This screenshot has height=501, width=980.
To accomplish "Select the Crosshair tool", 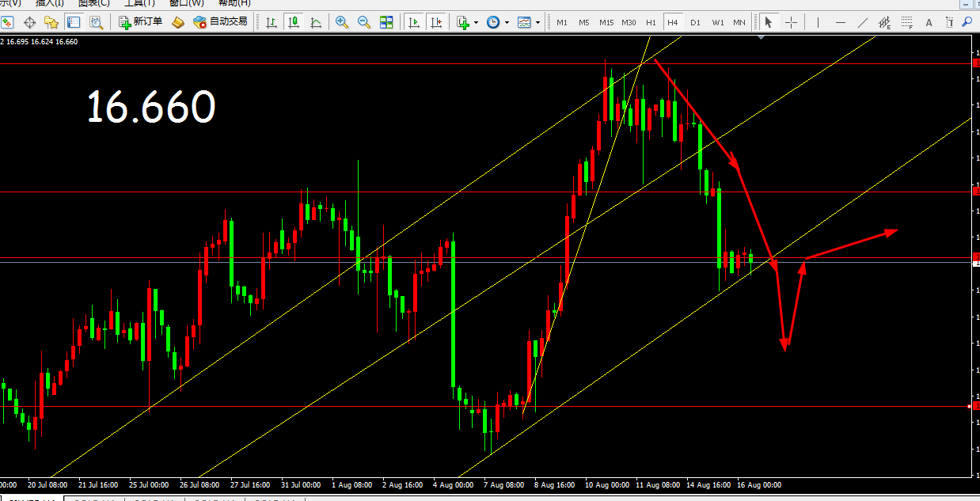I will [x=790, y=22].
